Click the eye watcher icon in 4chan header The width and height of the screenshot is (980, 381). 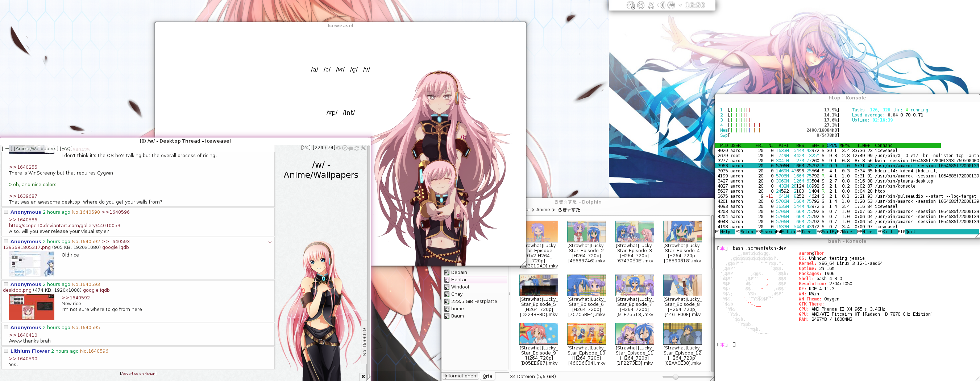[x=339, y=148]
